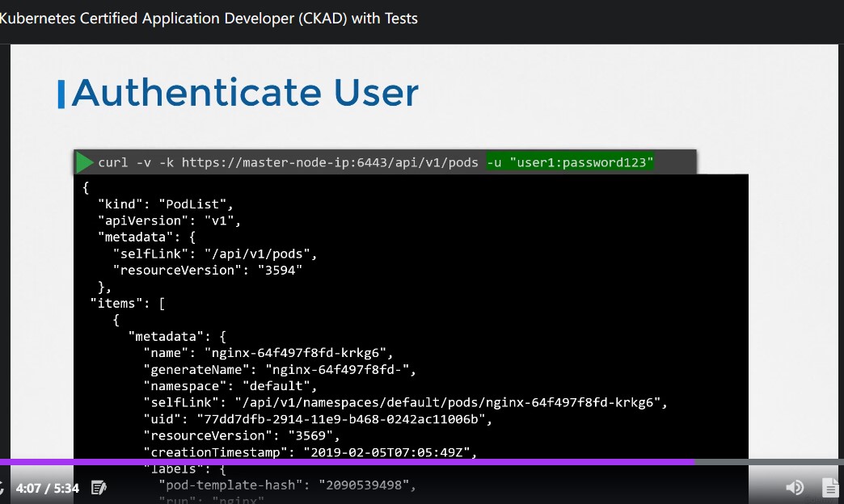This screenshot has height=504, width=844.
Task: Jump ahead on the gray unplayed progress section
Action: coord(769,462)
